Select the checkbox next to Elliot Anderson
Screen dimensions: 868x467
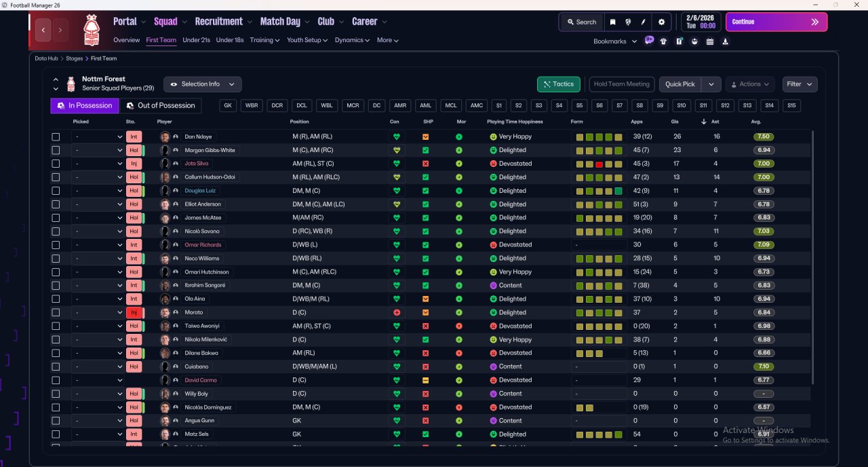tap(56, 204)
